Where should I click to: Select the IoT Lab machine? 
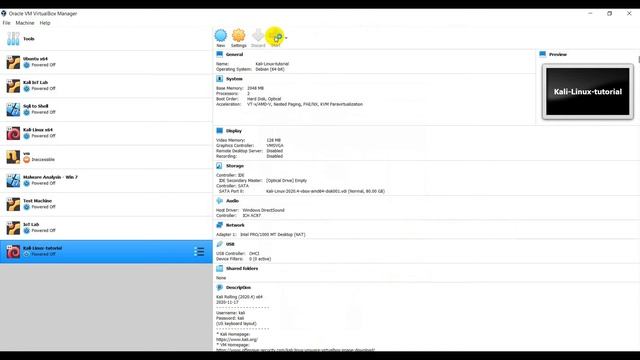pos(106,228)
